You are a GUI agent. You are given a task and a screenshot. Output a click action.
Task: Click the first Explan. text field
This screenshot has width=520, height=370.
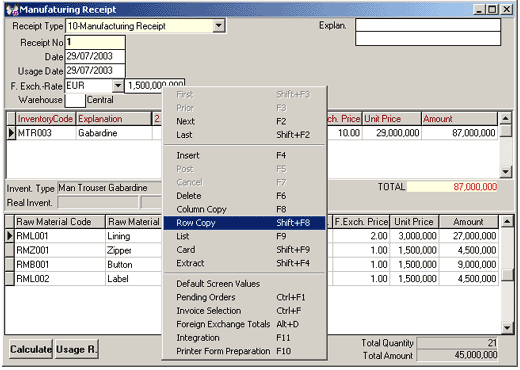click(x=428, y=25)
